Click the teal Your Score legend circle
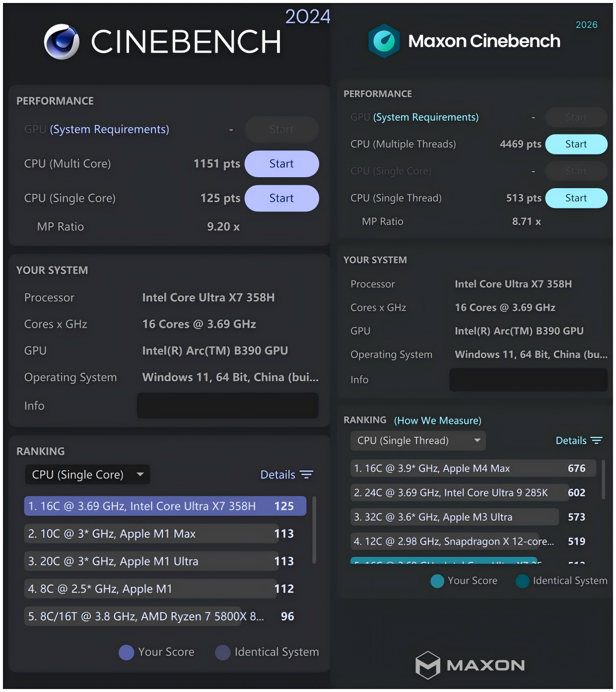Viewport: 616px width, 692px height. [x=437, y=581]
